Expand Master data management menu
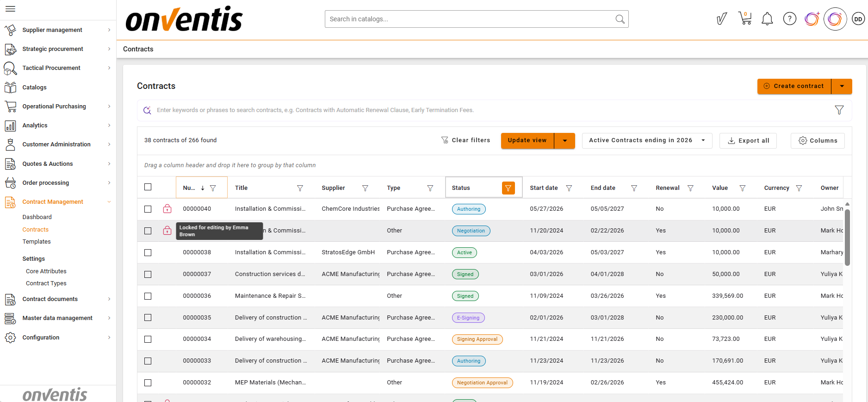 click(x=109, y=318)
